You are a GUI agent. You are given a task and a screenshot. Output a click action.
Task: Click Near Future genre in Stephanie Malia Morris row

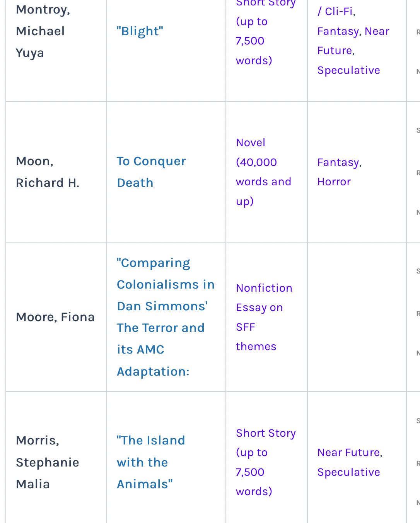click(349, 453)
